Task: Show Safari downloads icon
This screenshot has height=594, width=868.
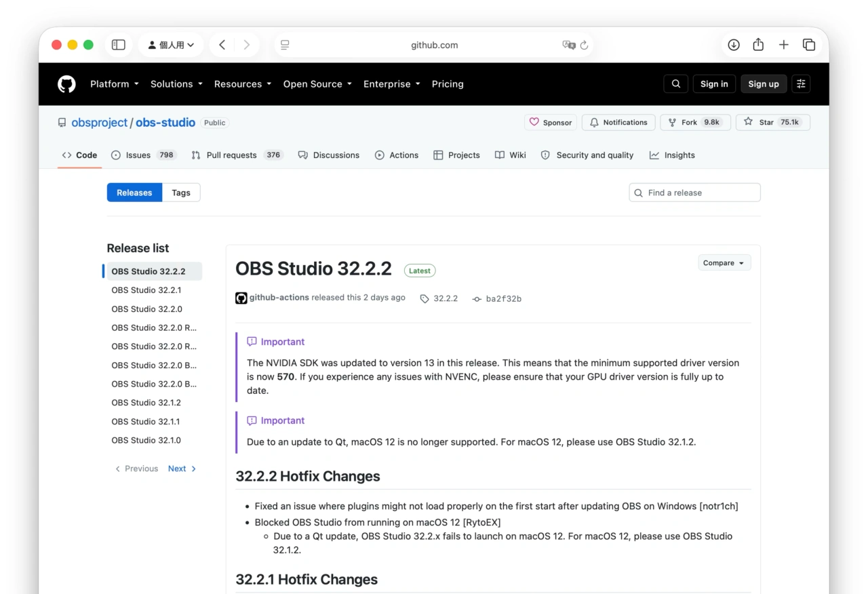Action: point(734,45)
